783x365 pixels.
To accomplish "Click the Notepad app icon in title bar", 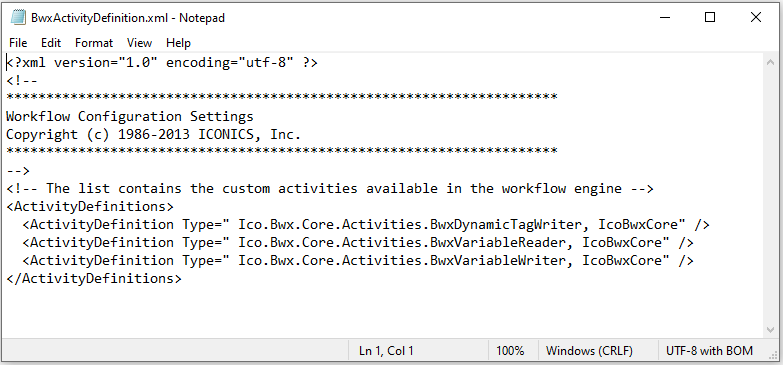I will tap(18, 17).
